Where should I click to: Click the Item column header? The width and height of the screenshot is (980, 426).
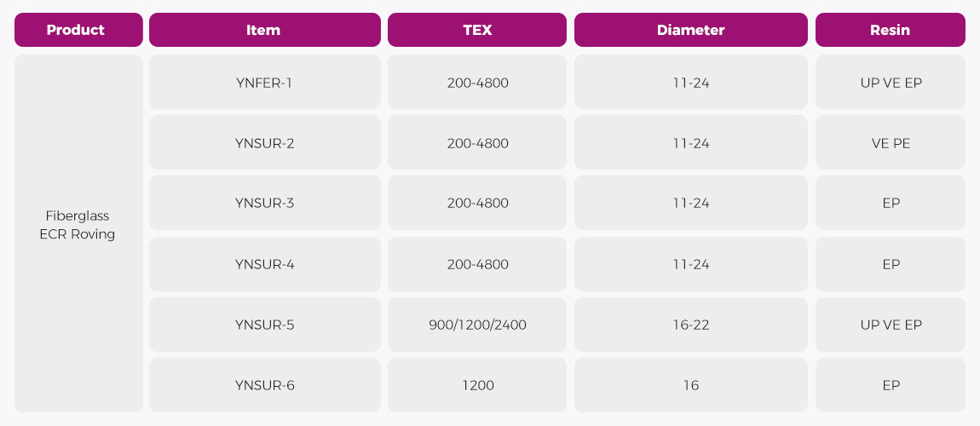[264, 30]
